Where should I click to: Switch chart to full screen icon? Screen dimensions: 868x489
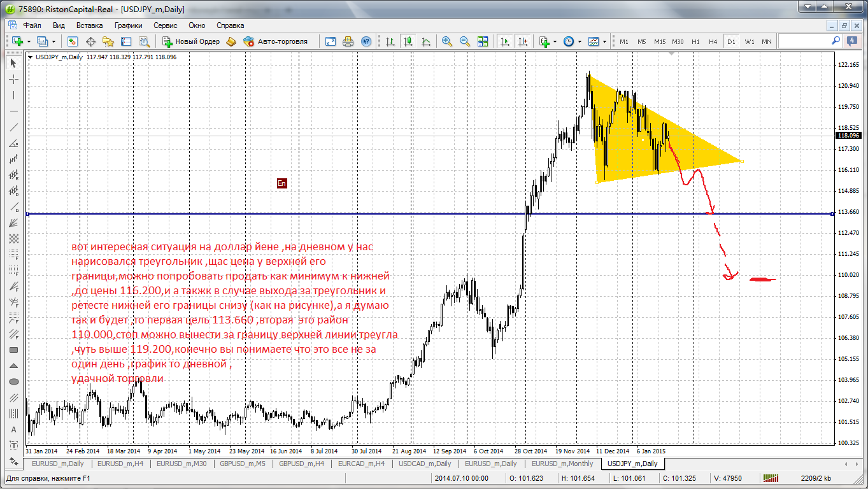331,41
